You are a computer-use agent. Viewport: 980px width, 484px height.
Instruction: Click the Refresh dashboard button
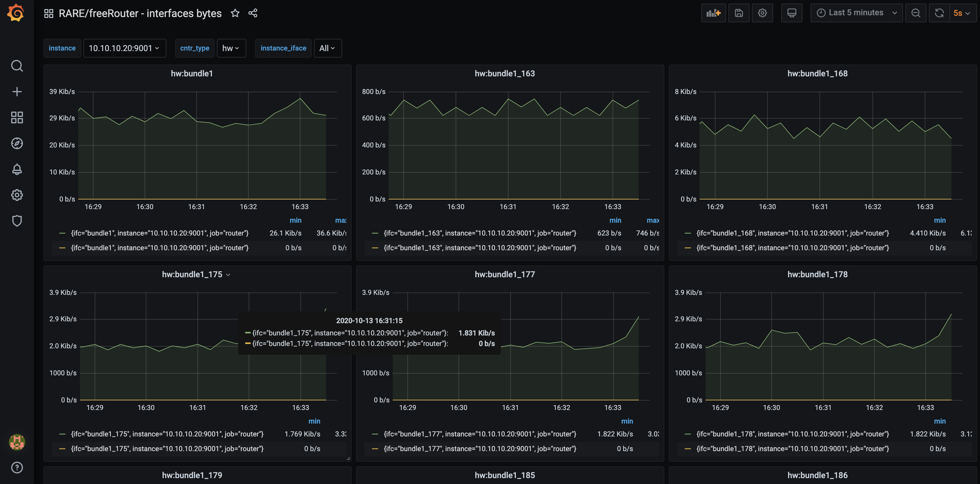click(939, 13)
